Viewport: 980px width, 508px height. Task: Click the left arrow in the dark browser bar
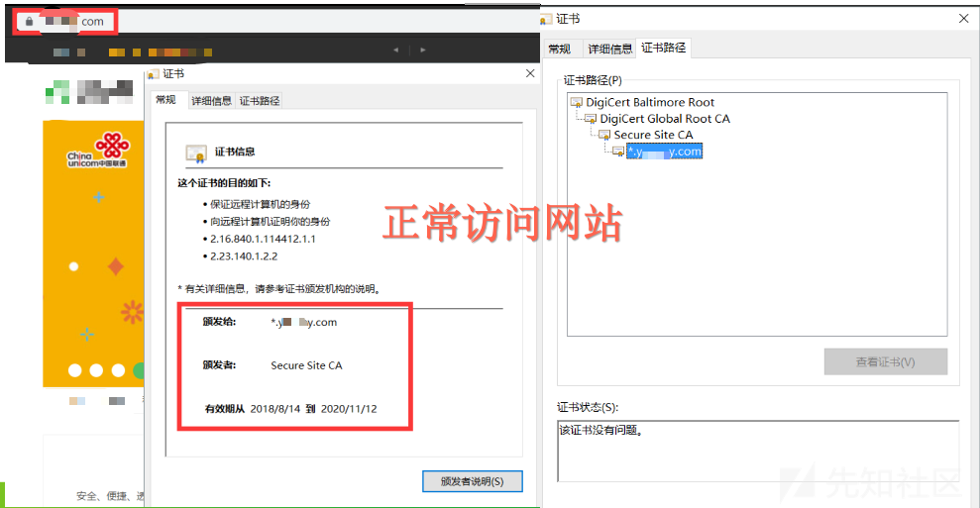pos(395,50)
